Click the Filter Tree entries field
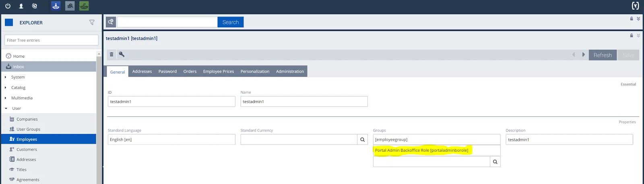644x184 pixels. tap(52, 40)
